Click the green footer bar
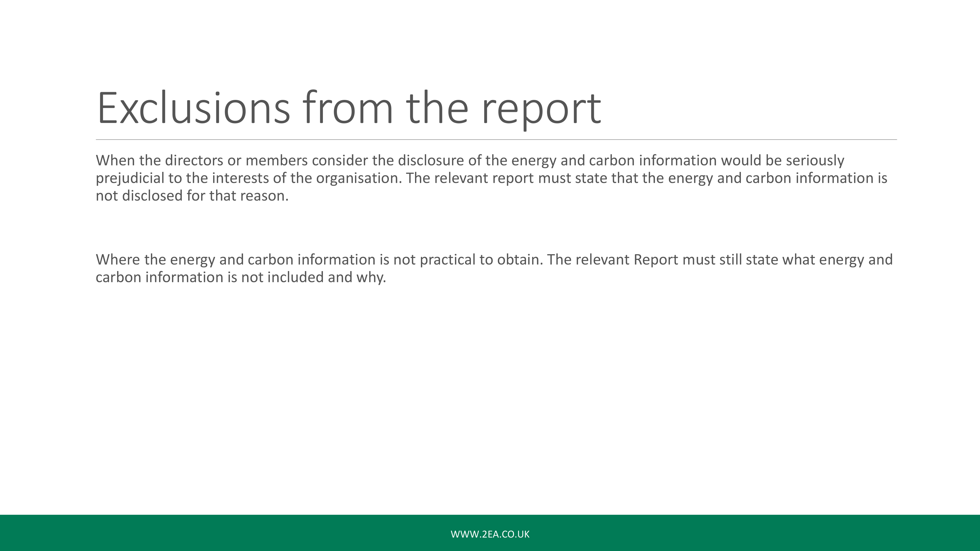 point(490,533)
